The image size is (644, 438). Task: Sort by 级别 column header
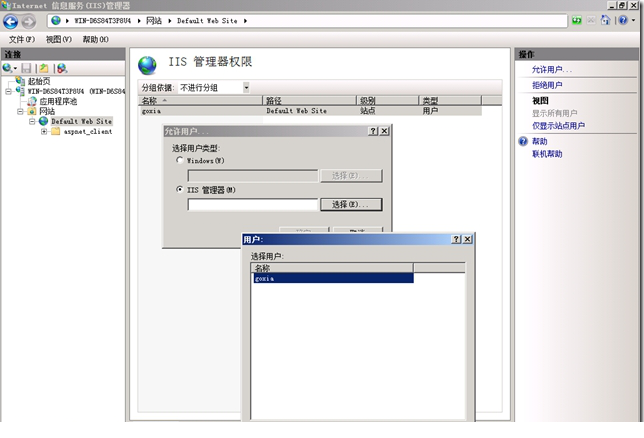(x=387, y=101)
